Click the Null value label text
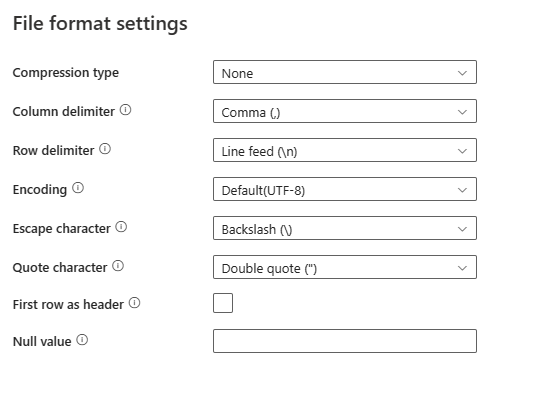Viewport: 535px width, 393px height. click(x=42, y=341)
